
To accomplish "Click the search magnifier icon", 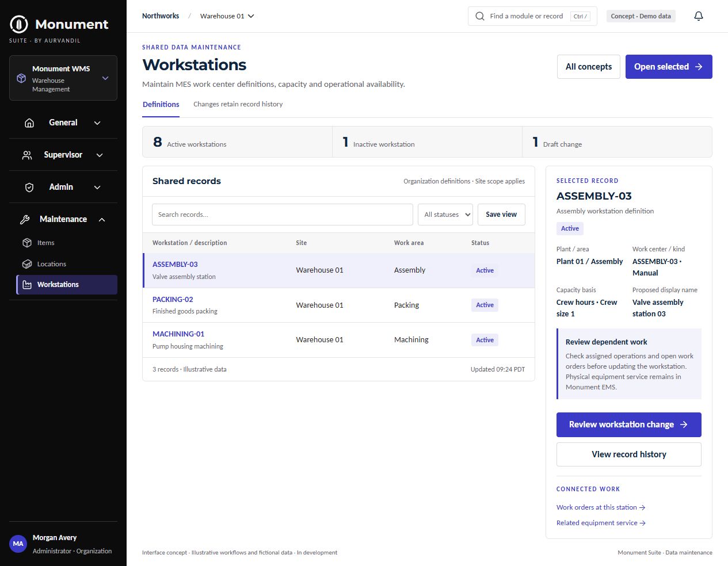I will coord(480,16).
